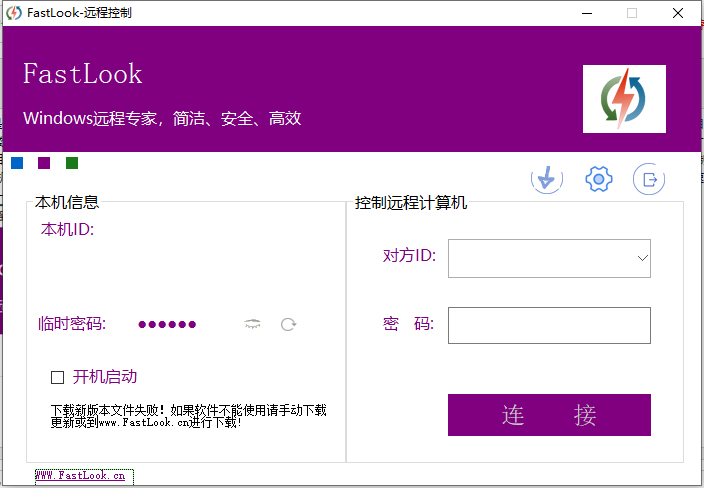Expand the 对方ID dropdown arrow

pos(642,258)
